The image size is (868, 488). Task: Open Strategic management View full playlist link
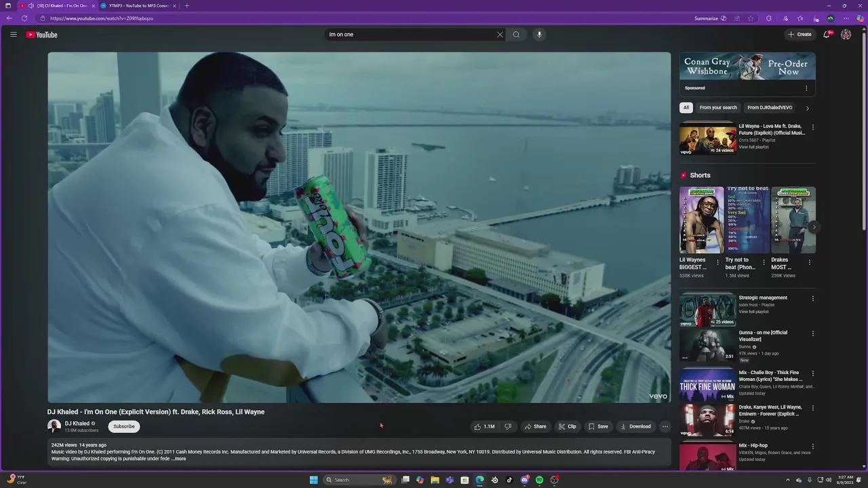click(753, 312)
